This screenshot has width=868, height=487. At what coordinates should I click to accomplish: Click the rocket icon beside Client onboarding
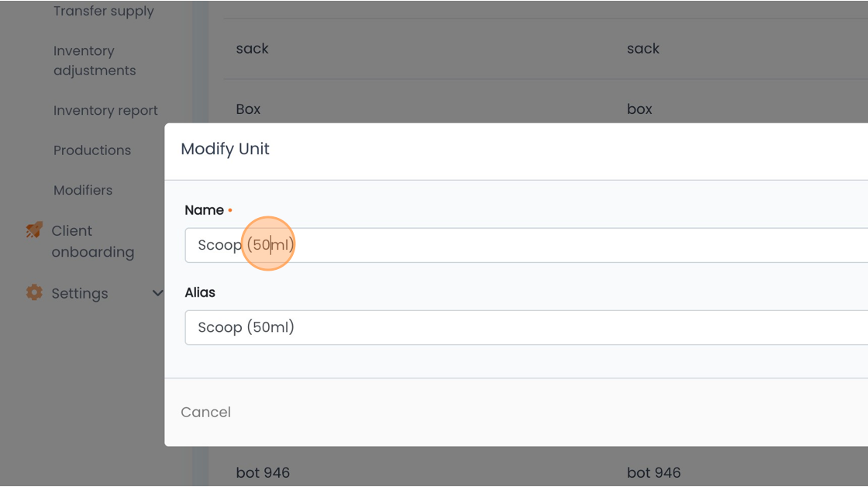point(34,230)
